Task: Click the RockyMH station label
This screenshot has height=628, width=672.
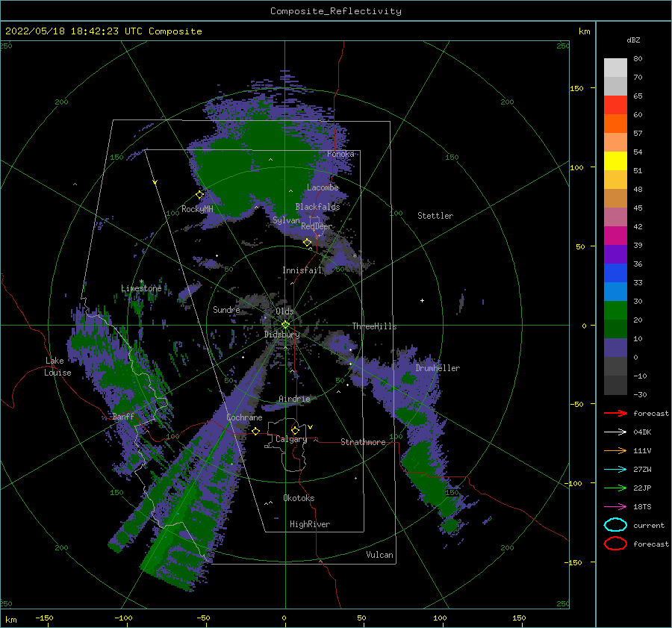Action: click(x=197, y=209)
